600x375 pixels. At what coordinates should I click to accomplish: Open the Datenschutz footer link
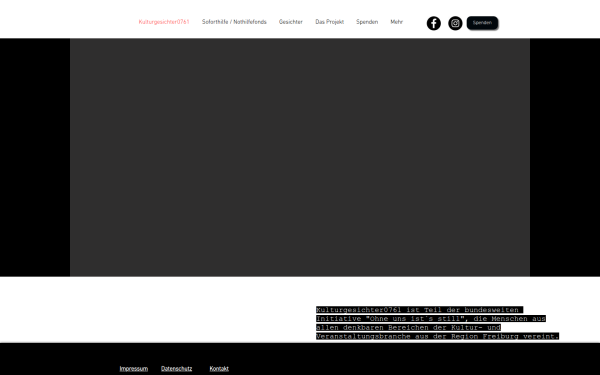pyautogui.click(x=176, y=368)
